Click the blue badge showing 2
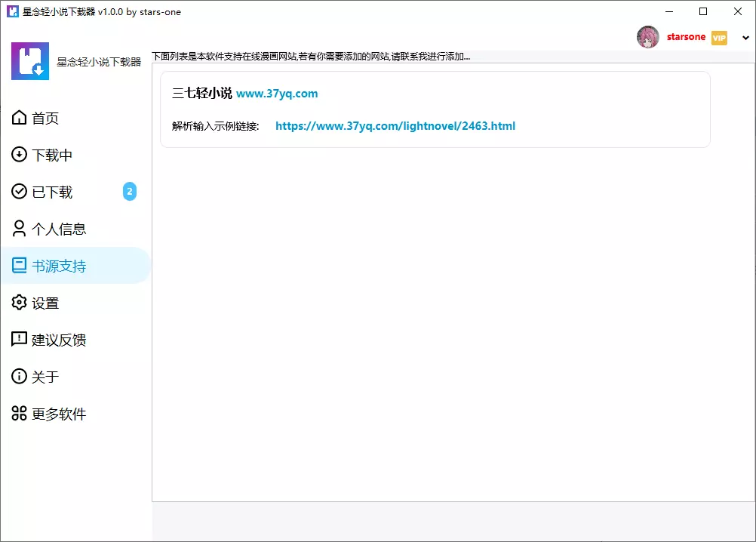 coord(130,192)
